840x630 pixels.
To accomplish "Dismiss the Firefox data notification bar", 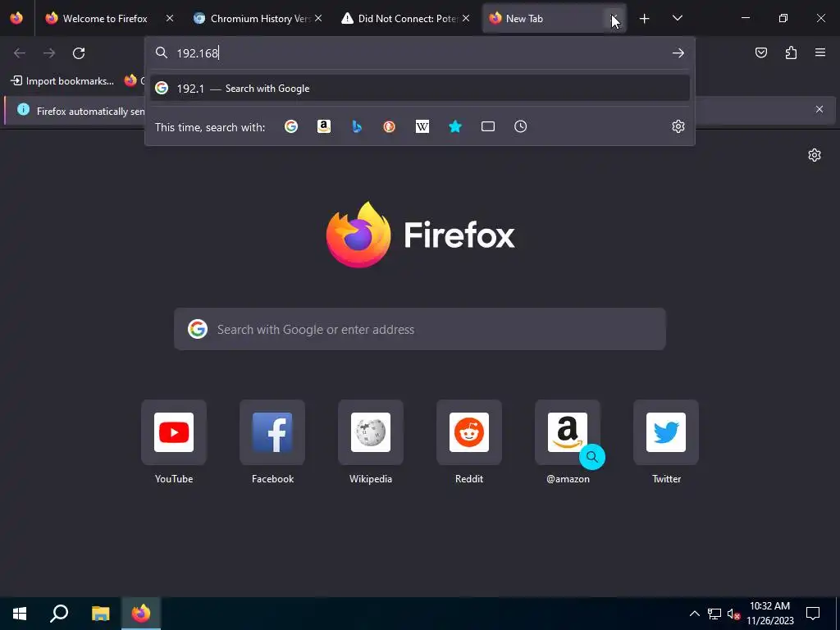I will (x=819, y=109).
